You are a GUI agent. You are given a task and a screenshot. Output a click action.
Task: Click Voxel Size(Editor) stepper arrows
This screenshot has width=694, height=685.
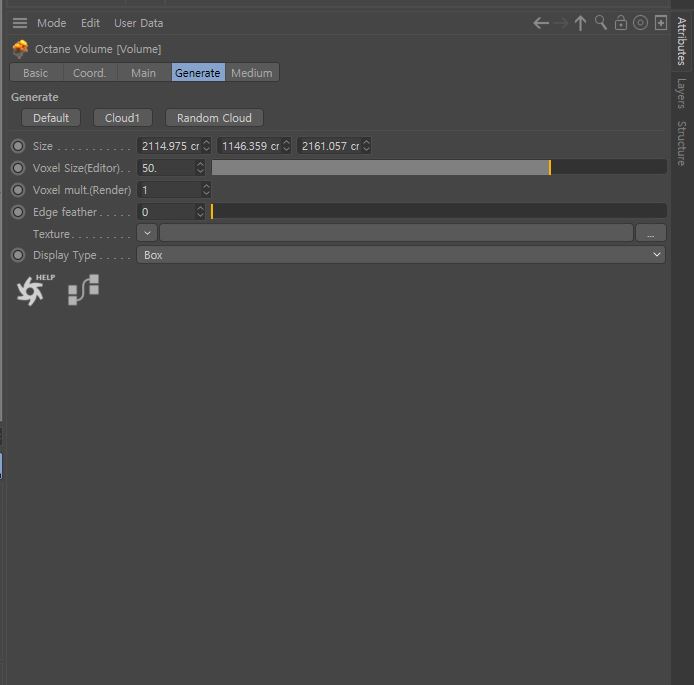(200, 168)
